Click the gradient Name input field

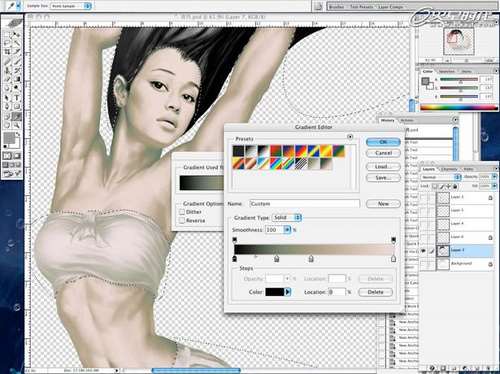[x=305, y=204]
